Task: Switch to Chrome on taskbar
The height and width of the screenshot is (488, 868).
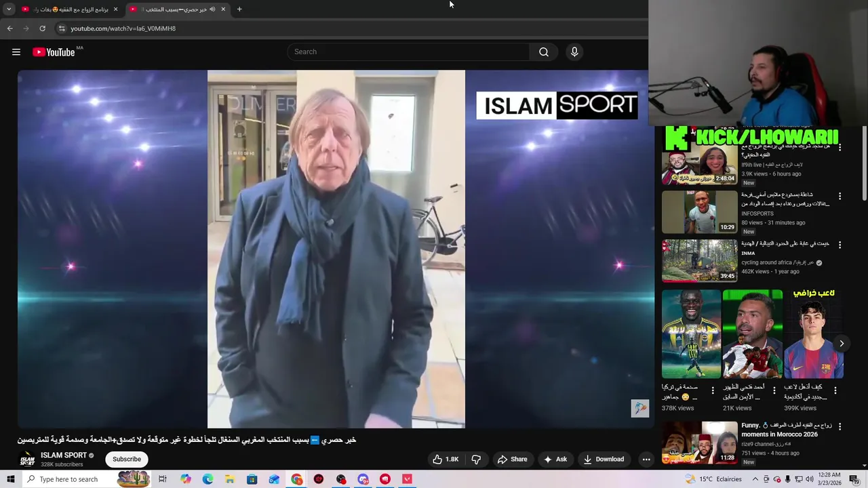Action: [x=296, y=479]
